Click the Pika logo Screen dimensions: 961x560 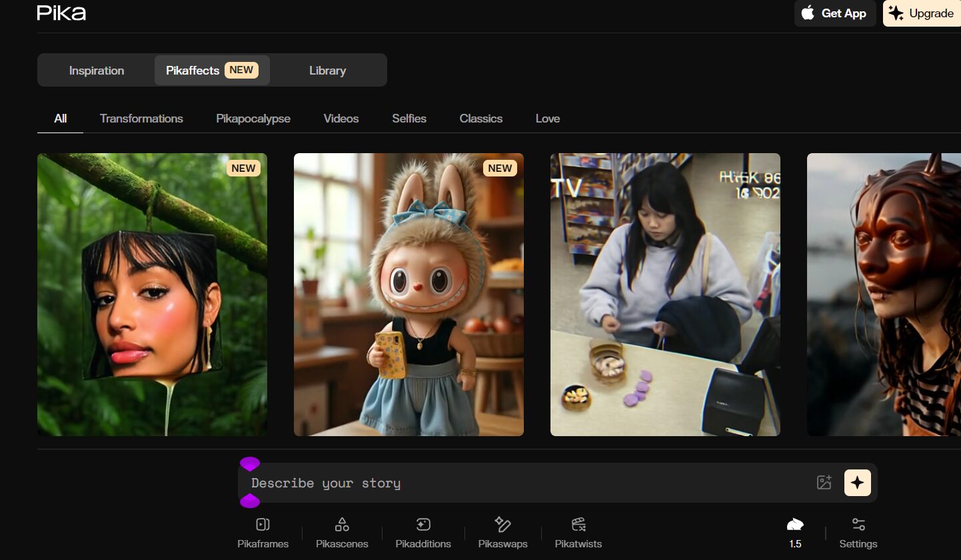click(x=61, y=13)
